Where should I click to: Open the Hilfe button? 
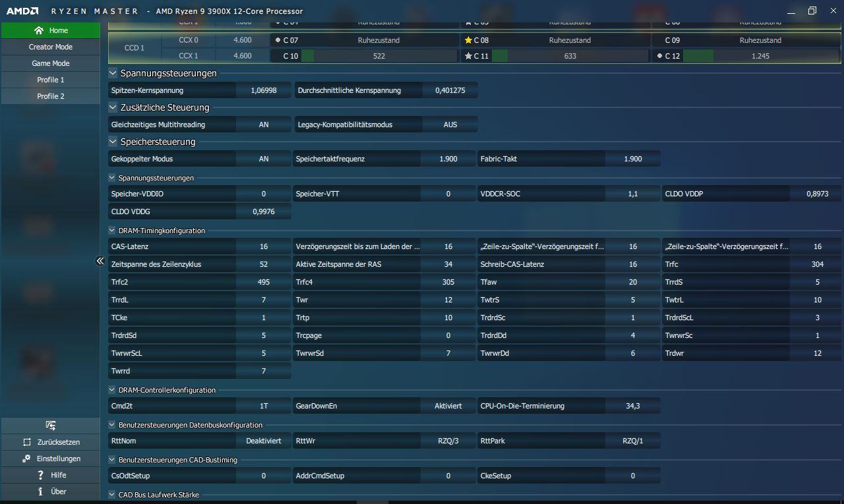pyautogui.click(x=51, y=475)
